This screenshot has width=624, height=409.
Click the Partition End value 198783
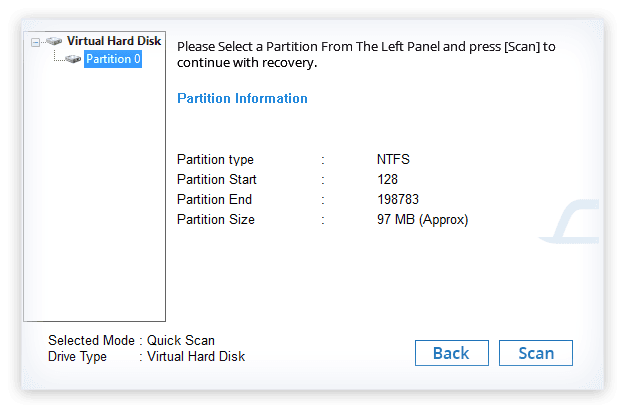(x=398, y=199)
